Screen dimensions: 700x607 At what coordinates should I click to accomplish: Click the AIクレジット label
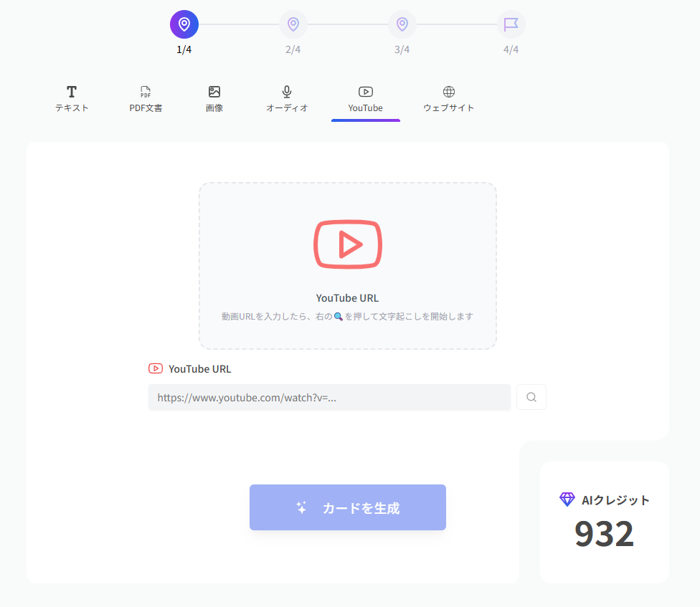615,500
